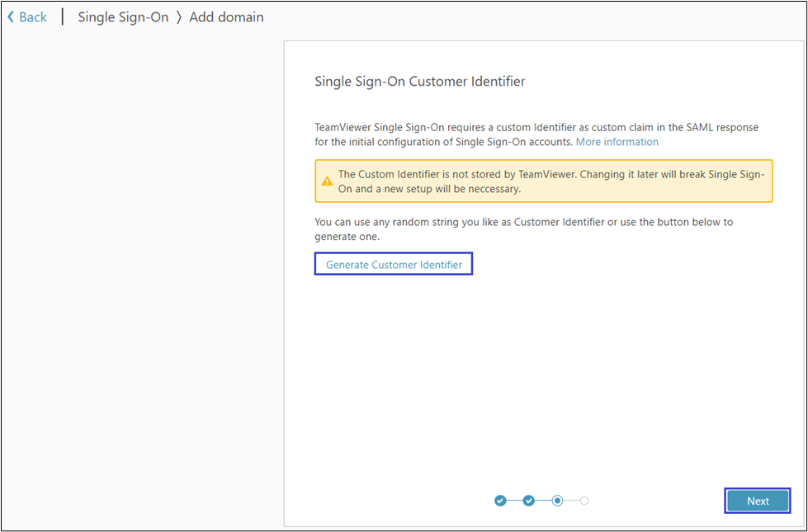Go to the first completed step checkmark
Image resolution: width=808 pixels, height=532 pixels.
click(x=500, y=501)
